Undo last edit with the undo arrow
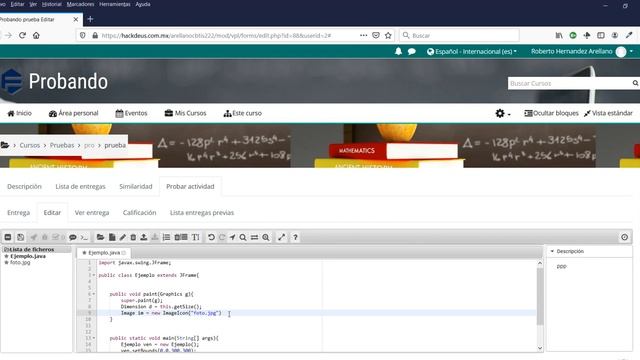Screen dimensions: 640x360 211,237
